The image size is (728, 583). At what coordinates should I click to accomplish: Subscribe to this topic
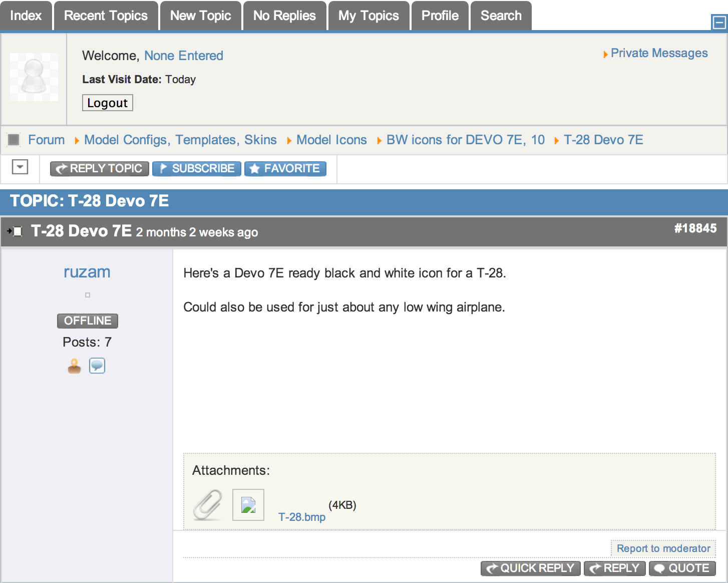(x=197, y=169)
